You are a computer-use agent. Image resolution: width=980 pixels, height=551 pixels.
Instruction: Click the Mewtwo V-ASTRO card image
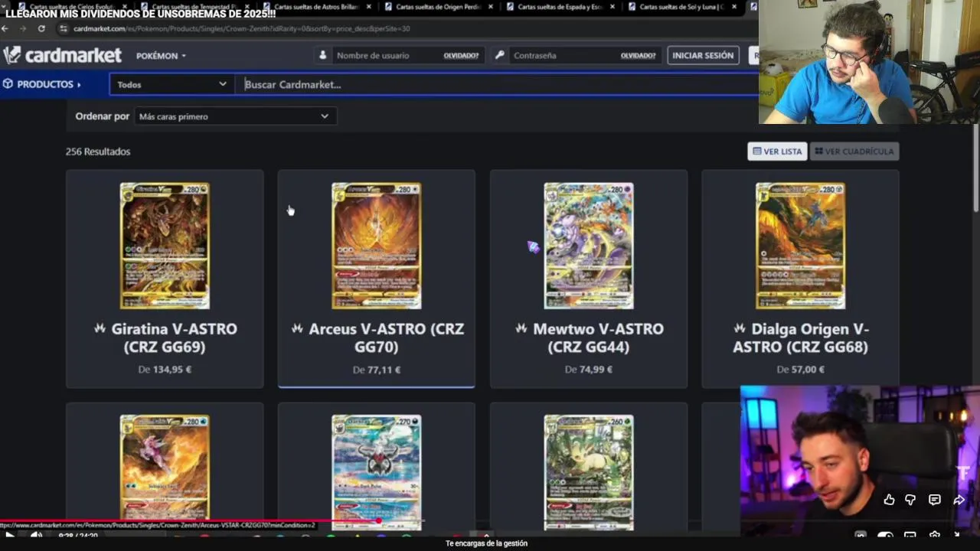pyautogui.click(x=588, y=246)
